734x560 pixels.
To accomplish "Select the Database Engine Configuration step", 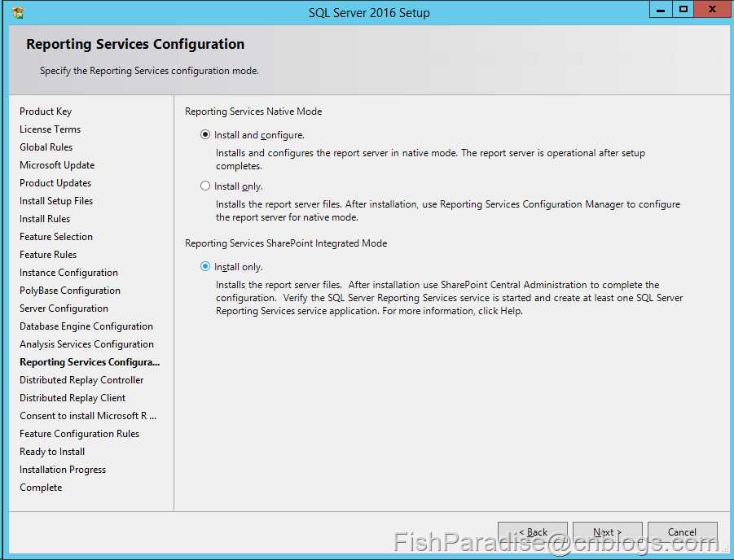I will click(86, 326).
